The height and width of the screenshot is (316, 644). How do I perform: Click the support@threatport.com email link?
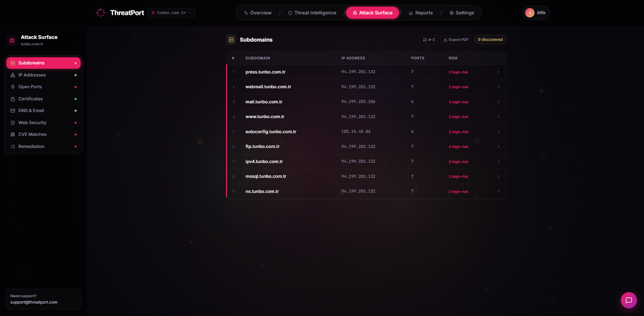click(x=34, y=303)
